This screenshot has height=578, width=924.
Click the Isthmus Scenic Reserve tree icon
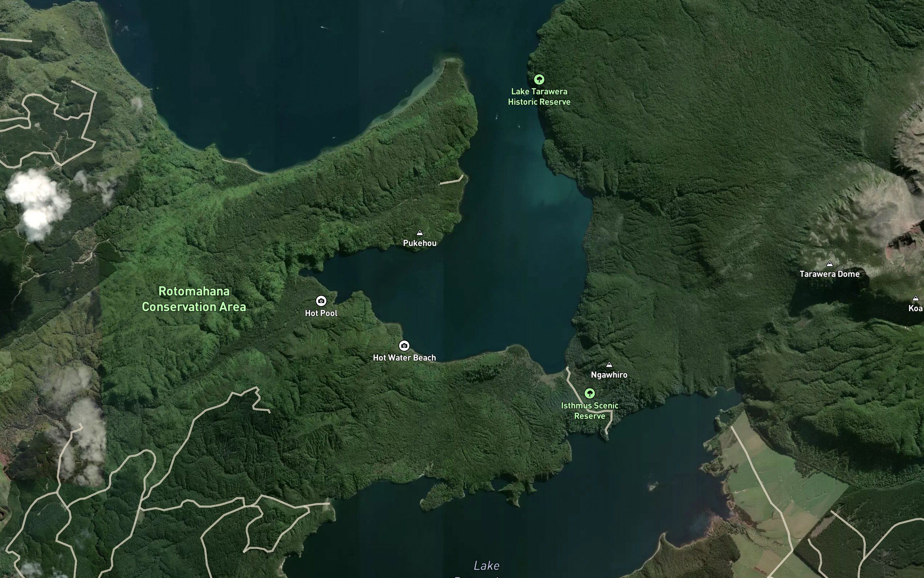589,393
